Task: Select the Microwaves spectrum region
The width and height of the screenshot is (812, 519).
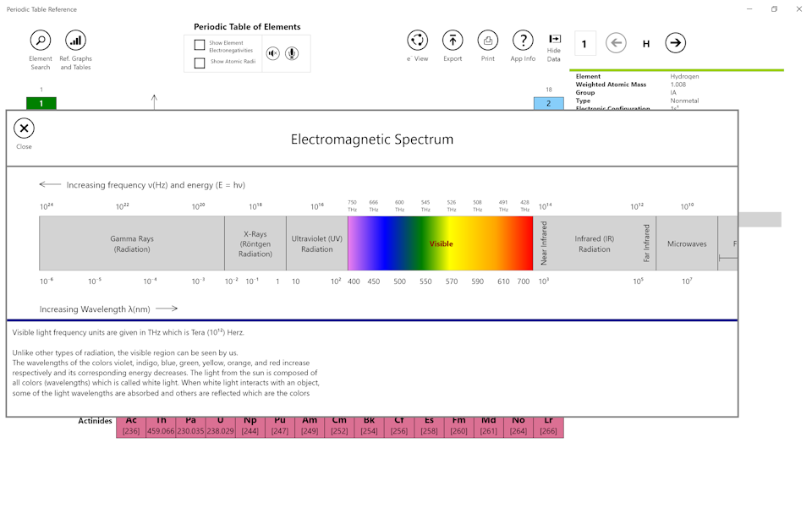Action: tap(686, 243)
